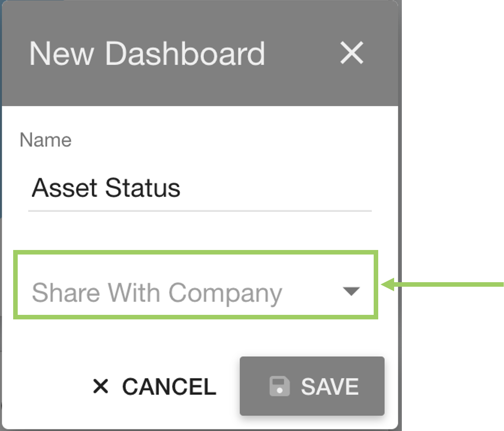Select the Name field label

tap(45, 140)
